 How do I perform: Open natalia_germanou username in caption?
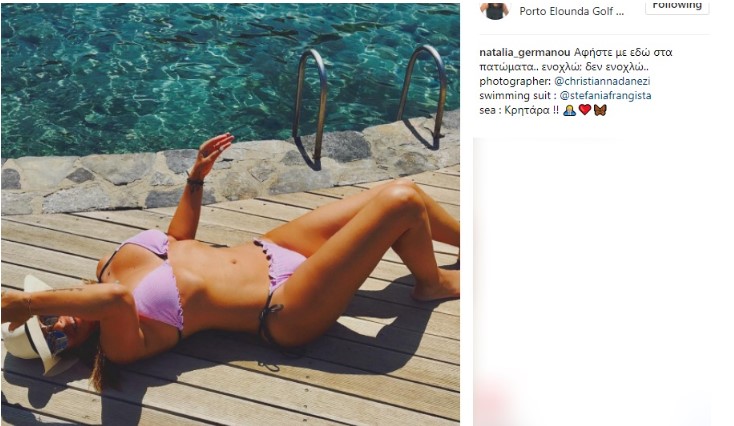tap(524, 53)
